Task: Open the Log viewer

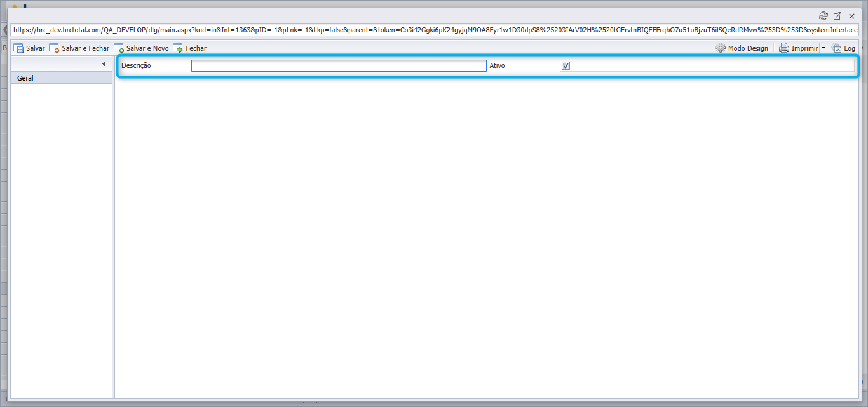Action: (843, 48)
